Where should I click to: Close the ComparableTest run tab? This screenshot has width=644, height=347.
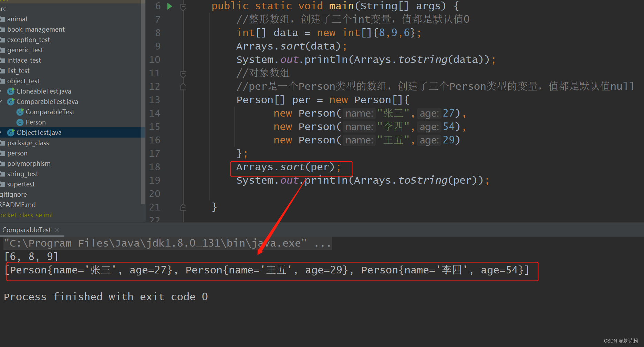57,230
